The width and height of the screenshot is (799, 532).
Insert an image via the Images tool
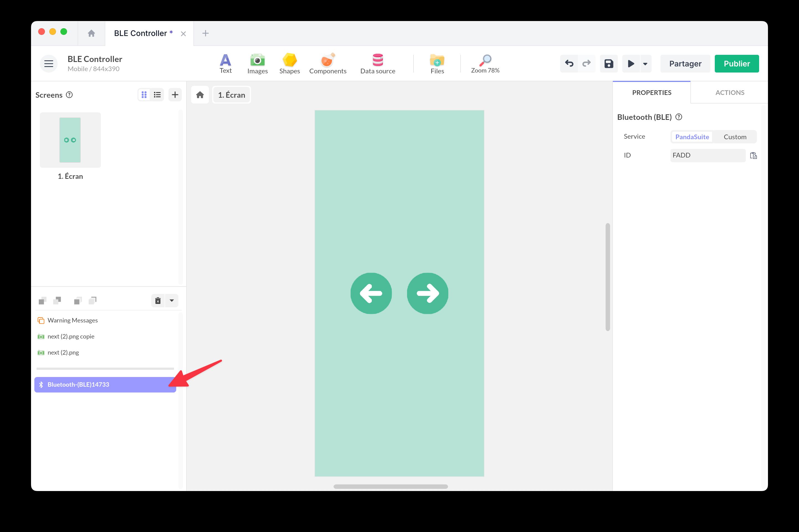pos(257,63)
